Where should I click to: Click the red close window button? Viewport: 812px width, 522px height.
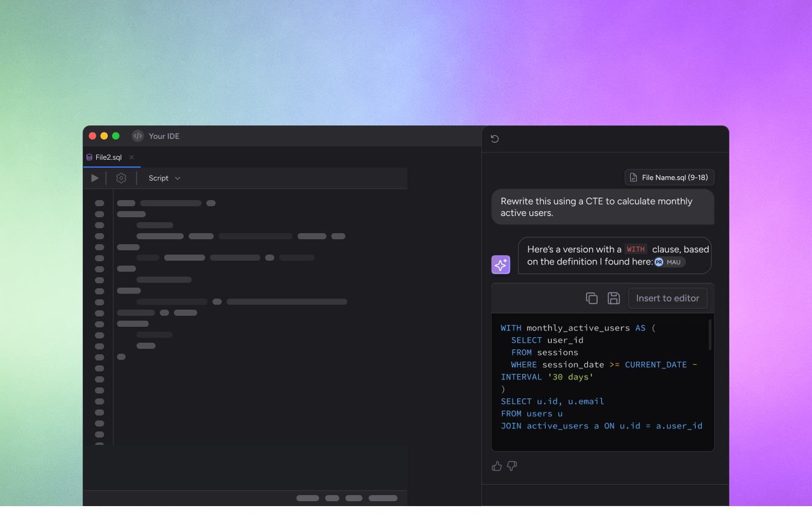[x=92, y=136]
